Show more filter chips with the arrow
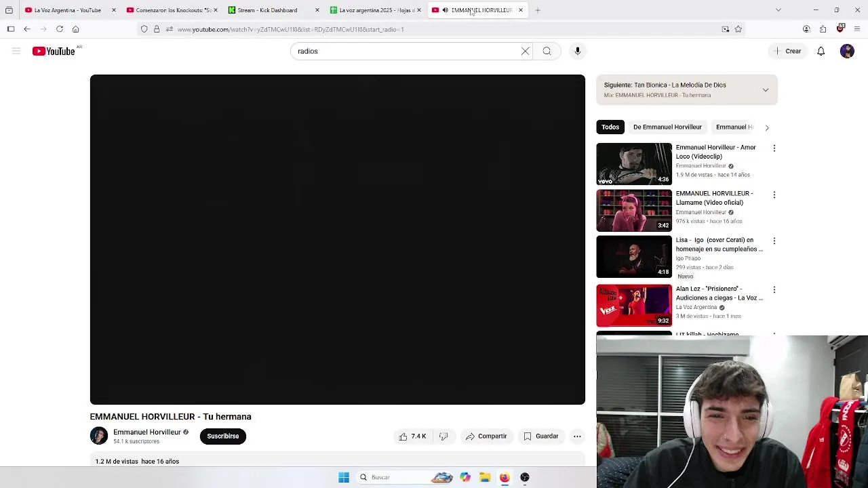The width and height of the screenshot is (868, 488). 767,127
